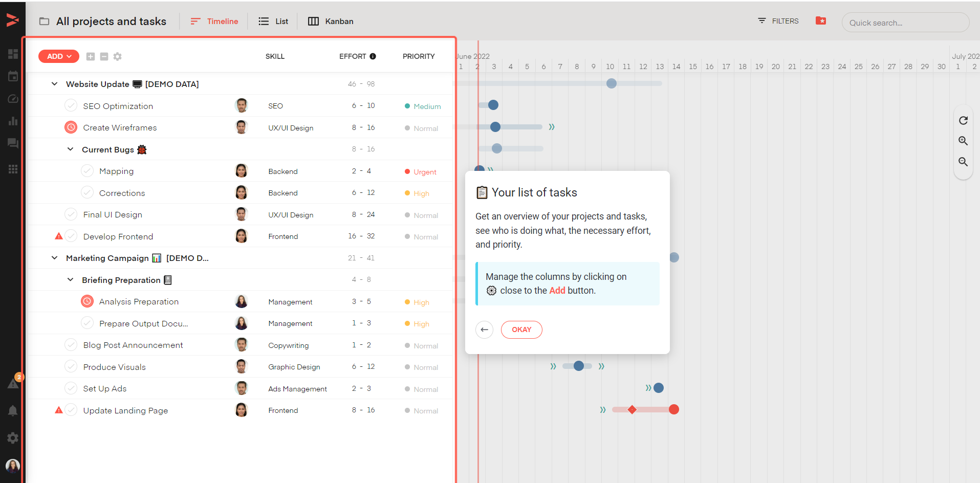Mark the Mapping task as complete
The width and height of the screenshot is (980, 483).
87,170
